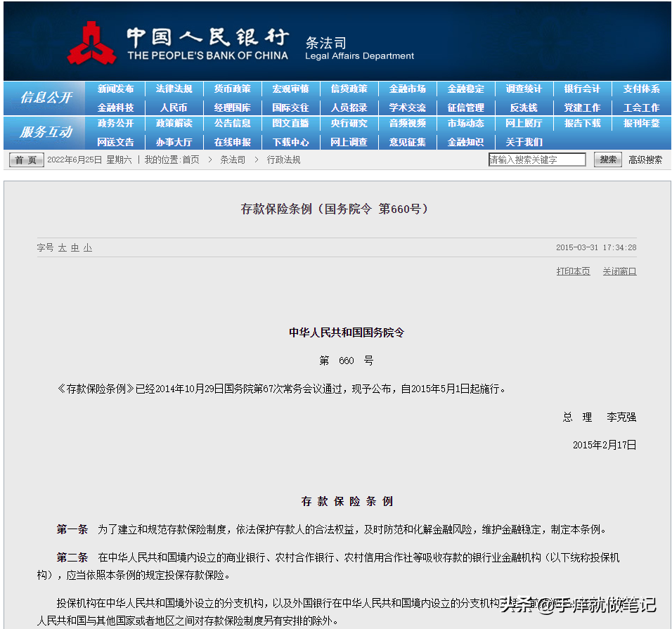This screenshot has height=629, width=672.
Task: Select 信贷政策 in navigation bar
Action: 349,89
